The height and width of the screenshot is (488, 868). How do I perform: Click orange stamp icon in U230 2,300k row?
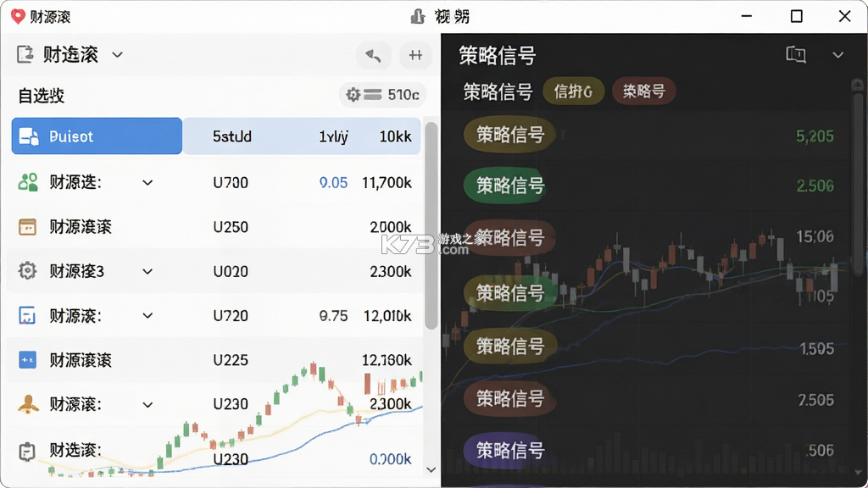tap(28, 404)
